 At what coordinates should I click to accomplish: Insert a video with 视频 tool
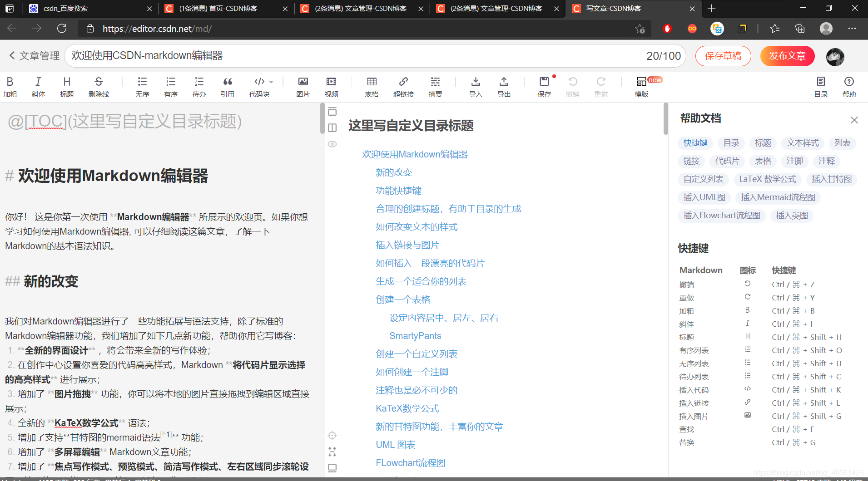[332, 87]
